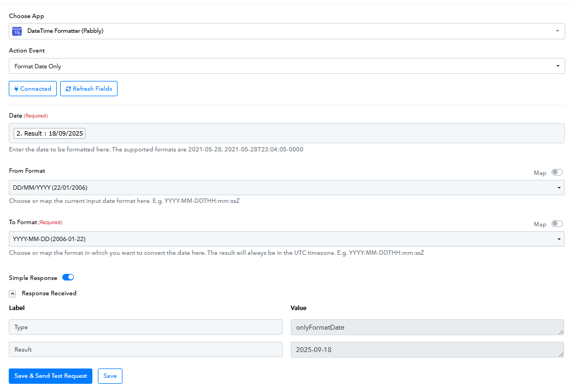
Task: Click the mapped tag '2. Result : 18/09/2025'
Action: [50, 133]
